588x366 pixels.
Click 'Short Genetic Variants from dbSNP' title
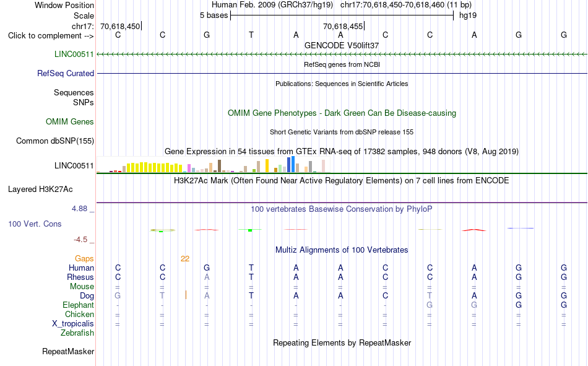(x=342, y=132)
